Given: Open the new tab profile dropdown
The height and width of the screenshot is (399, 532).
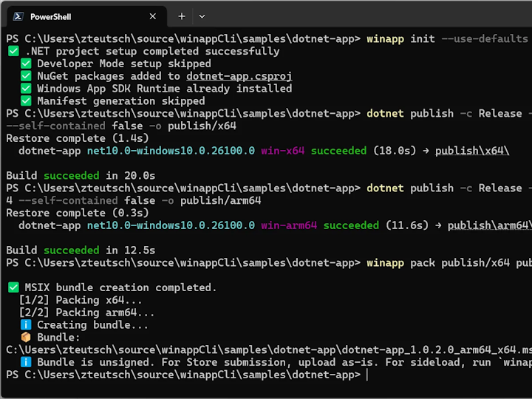Looking at the screenshot, I should [202, 16].
